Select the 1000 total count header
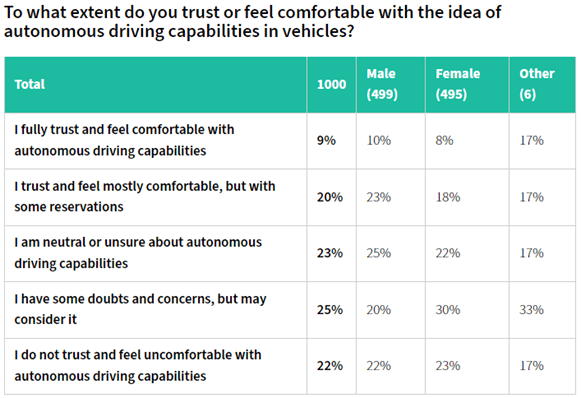This screenshot has height=398, width=581. 332,84
